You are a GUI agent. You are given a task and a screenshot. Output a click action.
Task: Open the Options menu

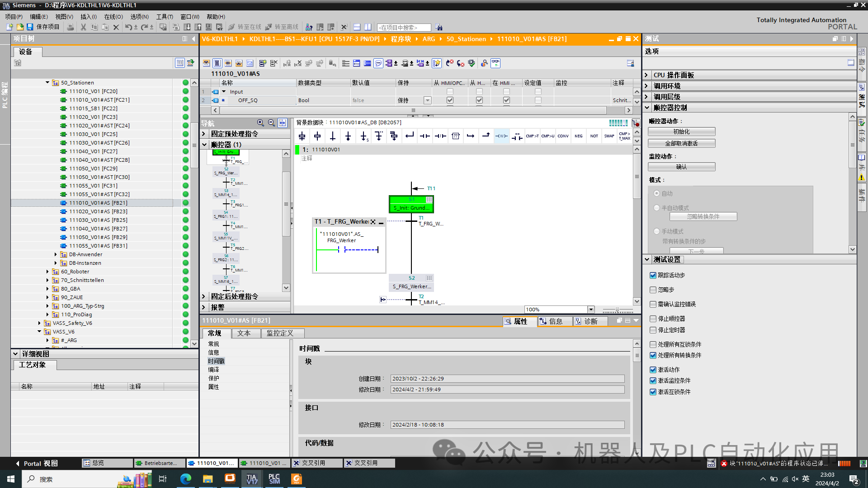[x=139, y=17]
